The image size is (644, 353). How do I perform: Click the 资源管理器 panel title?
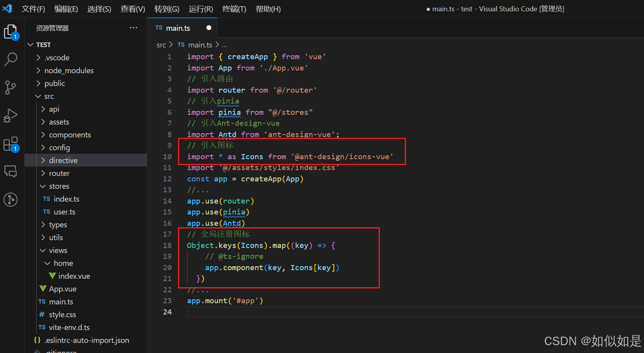coord(52,28)
